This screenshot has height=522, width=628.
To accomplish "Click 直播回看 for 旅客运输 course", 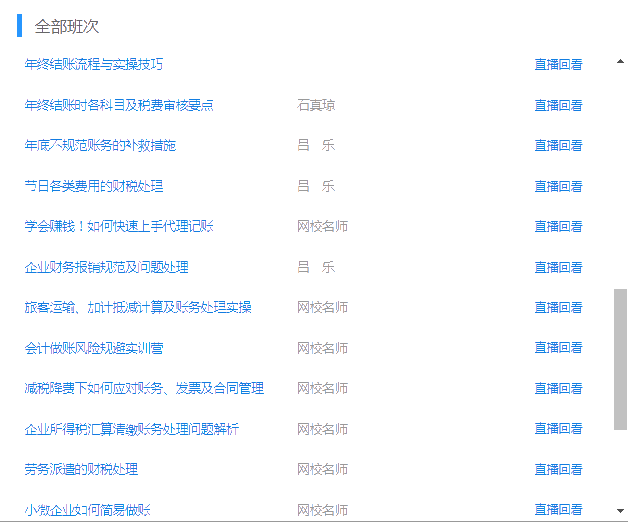I will click(558, 307).
